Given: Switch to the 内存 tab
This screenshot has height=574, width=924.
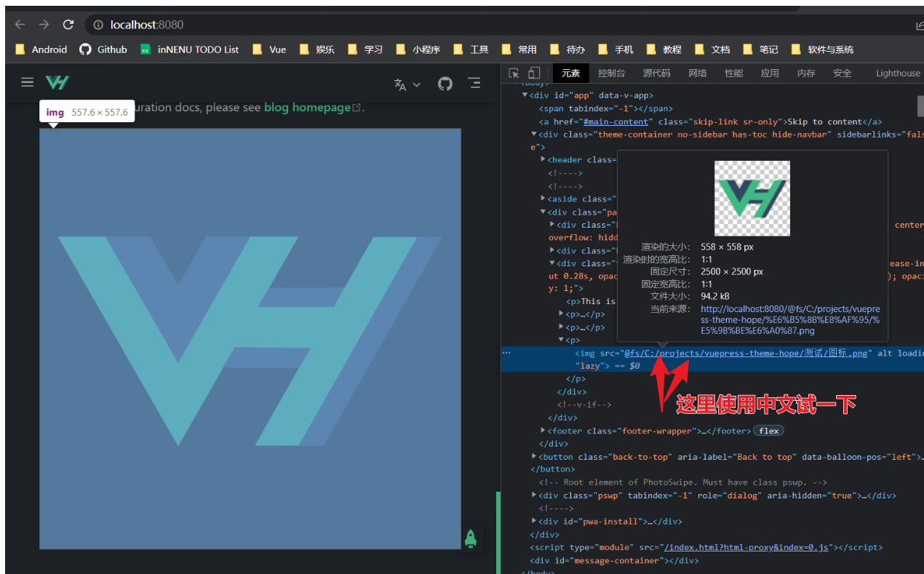Looking at the screenshot, I should (805, 73).
